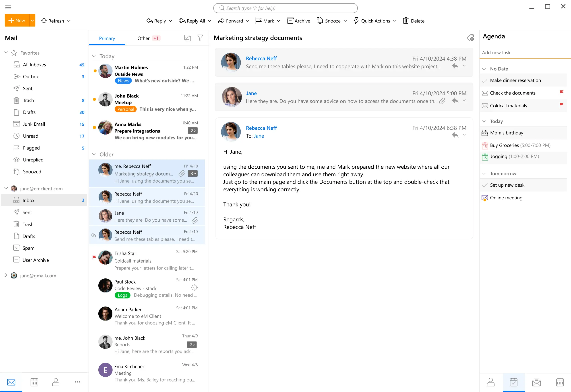Image resolution: width=571 pixels, height=392 pixels.
Task: Select the Primary tab
Action: click(x=107, y=38)
